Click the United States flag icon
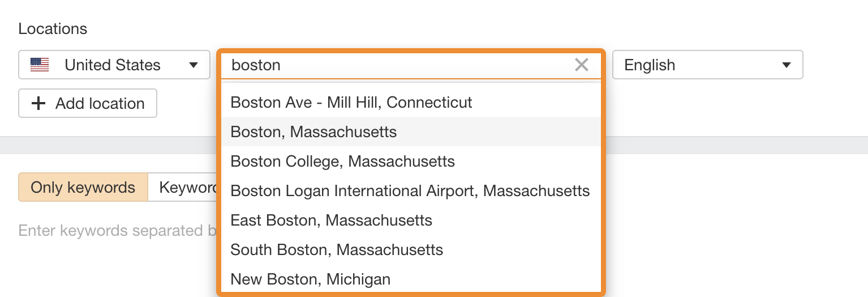Screen dimensions: 868x297 (x=40, y=65)
